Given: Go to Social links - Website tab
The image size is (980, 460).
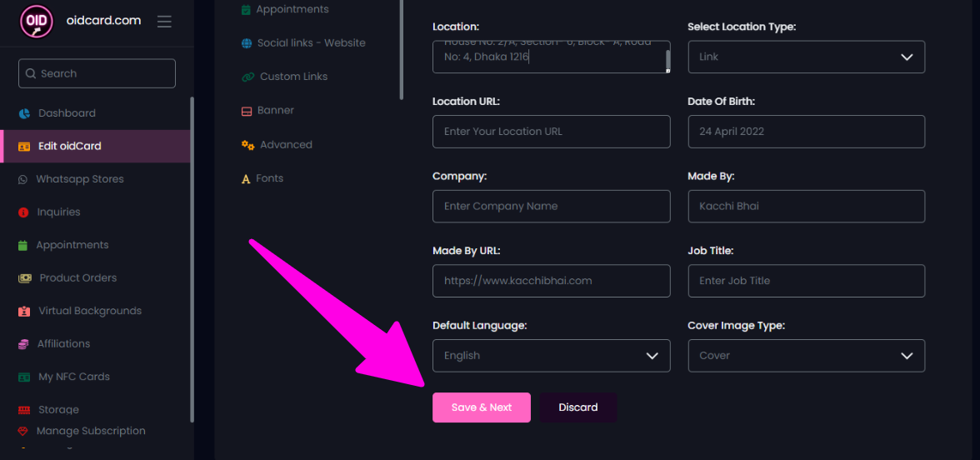Looking at the screenshot, I should click(x=311, y=43).
